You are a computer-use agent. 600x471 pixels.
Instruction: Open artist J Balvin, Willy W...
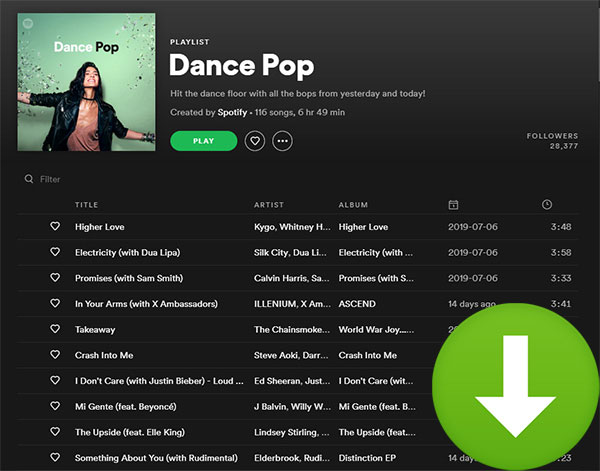292,407
